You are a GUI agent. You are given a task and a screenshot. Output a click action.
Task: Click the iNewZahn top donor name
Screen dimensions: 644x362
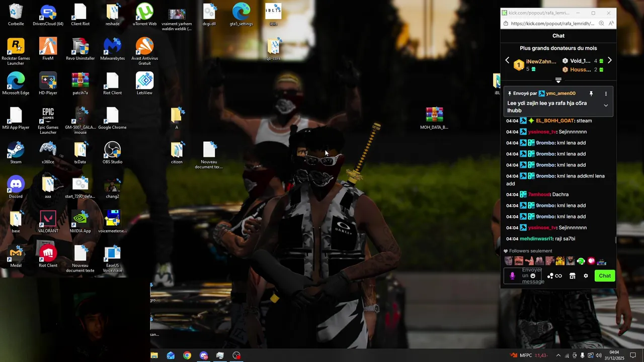point(541,61)
